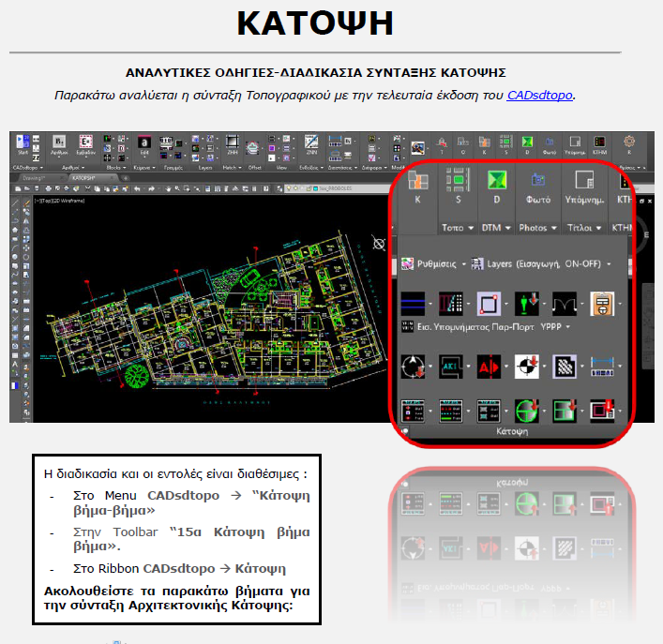This screenshot has height=644, width=663.
Task: Click the green AKI icon
Action: pyautogui.click(x=451, y=366)
